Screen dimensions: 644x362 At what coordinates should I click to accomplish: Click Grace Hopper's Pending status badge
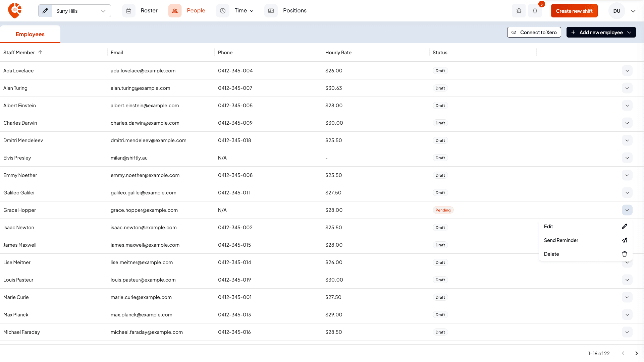click(x=443, y=210)
